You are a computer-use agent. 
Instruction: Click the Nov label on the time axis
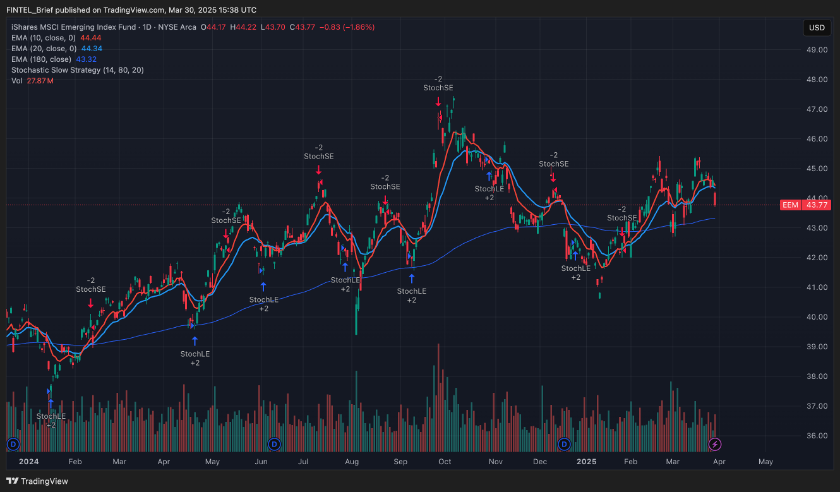pos(496,461)
